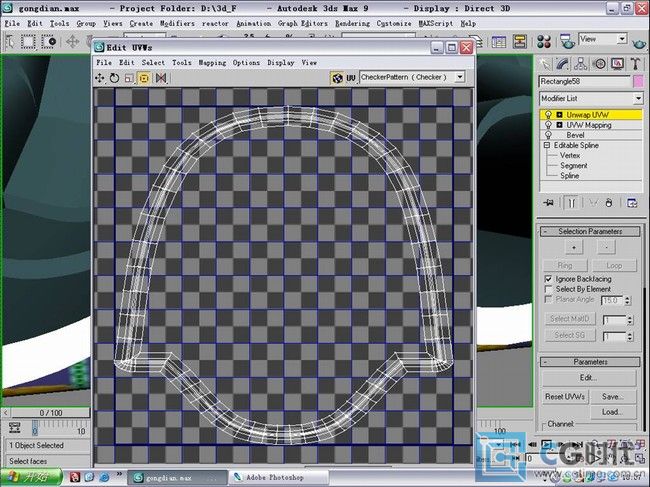Image resolution: width=650 pixels, height=487 pixels.
Task: Click the pink object color swatch
Action: 638,82
